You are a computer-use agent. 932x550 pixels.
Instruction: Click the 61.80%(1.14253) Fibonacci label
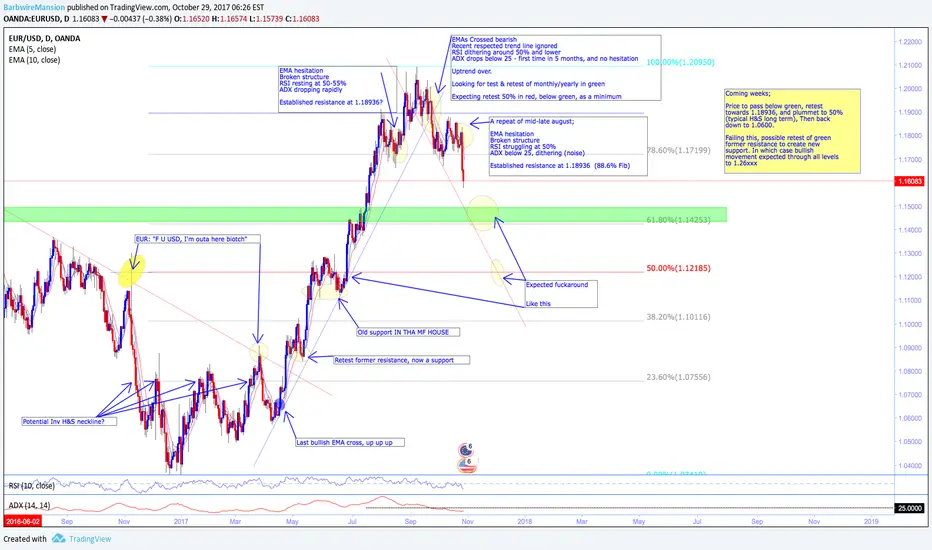678,220
